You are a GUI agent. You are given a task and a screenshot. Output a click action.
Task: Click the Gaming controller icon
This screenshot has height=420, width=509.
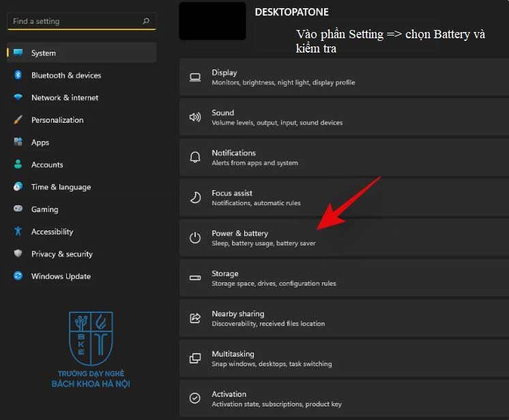pos(18,209)
